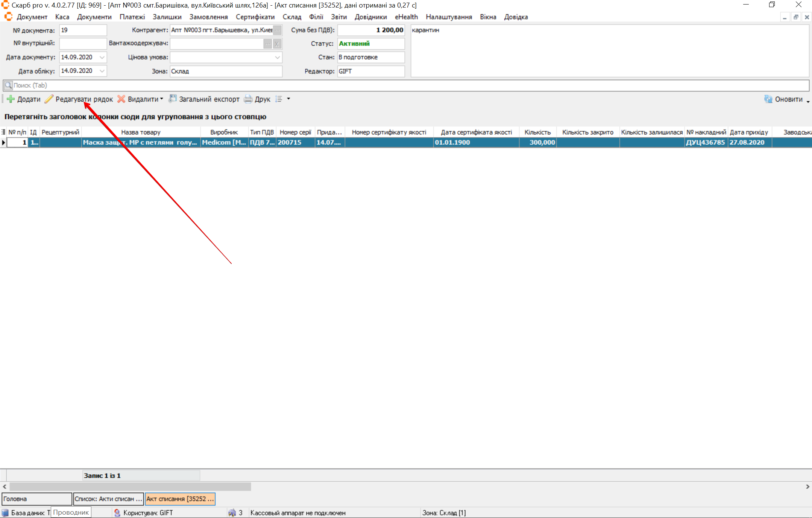Switch to Список: Акти списан tab
This screenshot has height=518, width=812.
pyautogui.click(x=108, y=499)
